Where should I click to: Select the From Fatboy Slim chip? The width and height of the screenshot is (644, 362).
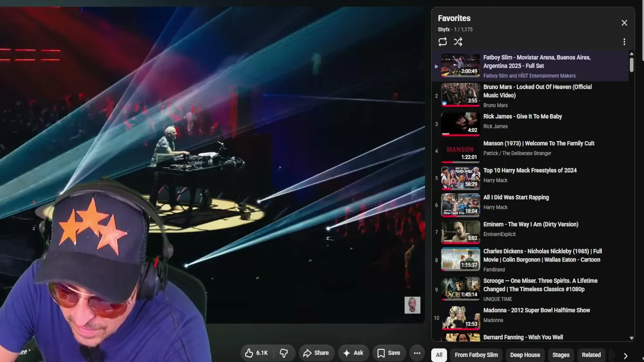476,355
